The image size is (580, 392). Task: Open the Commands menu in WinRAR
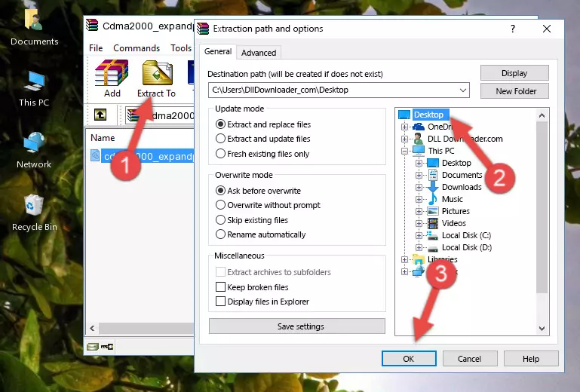pos(137,48)
